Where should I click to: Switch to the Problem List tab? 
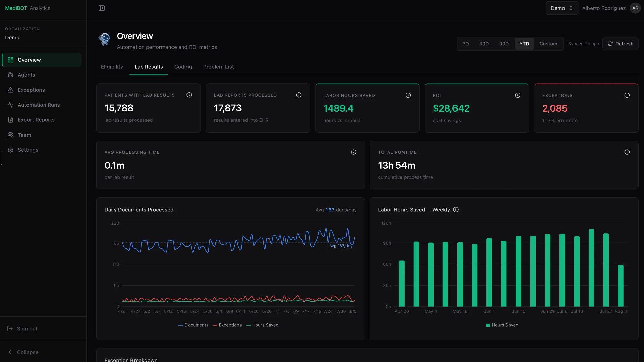tap(218, 67)
